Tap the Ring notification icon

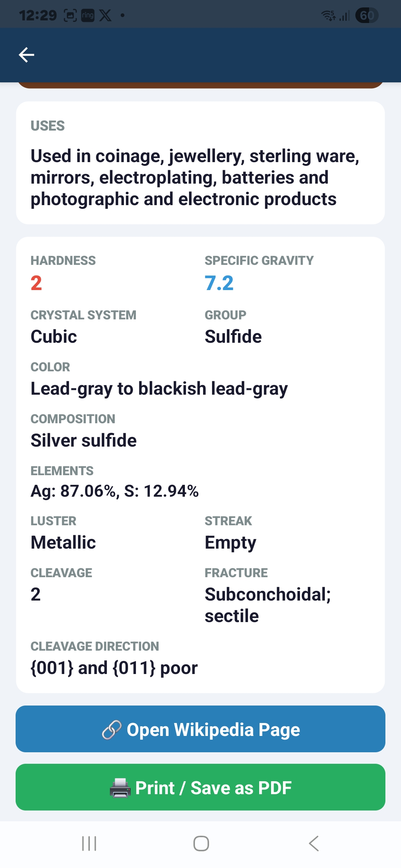(88, 15)
